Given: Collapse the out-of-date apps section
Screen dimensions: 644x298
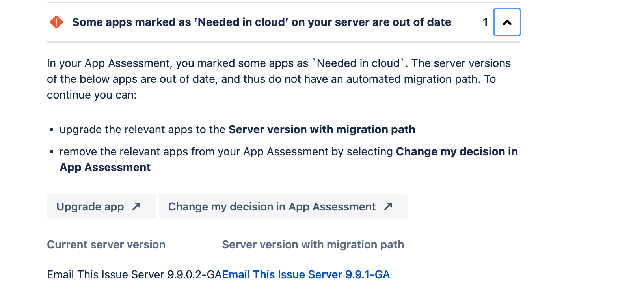Looking at the screenshot, I should [507, 22].
